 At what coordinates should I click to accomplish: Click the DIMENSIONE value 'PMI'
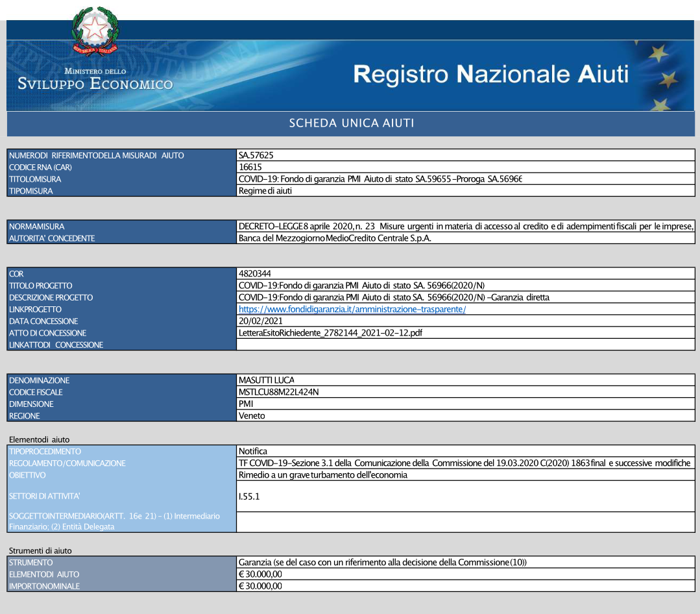tap(246, 404)
